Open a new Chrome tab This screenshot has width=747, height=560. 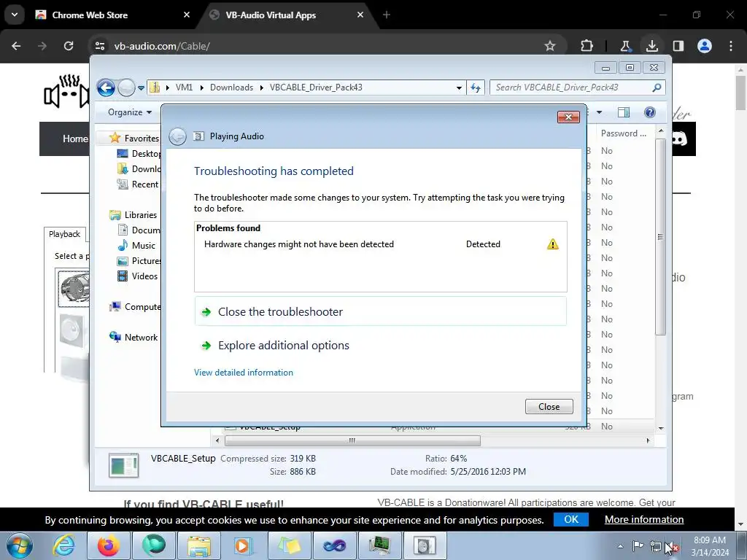pos(387,15)
